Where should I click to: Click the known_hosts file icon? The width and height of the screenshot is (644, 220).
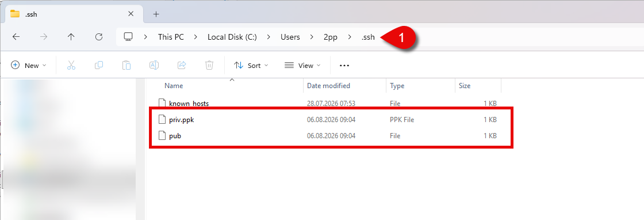(x=162, y=103)
